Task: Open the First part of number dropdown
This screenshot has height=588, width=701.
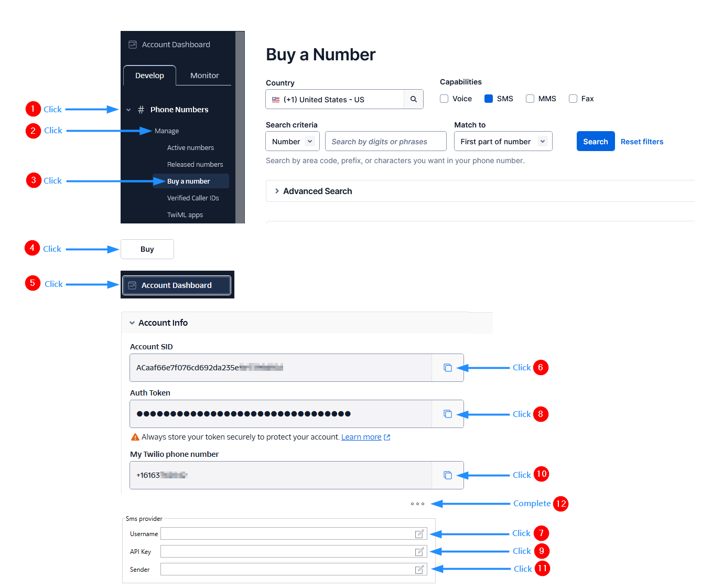Action: 503,142
